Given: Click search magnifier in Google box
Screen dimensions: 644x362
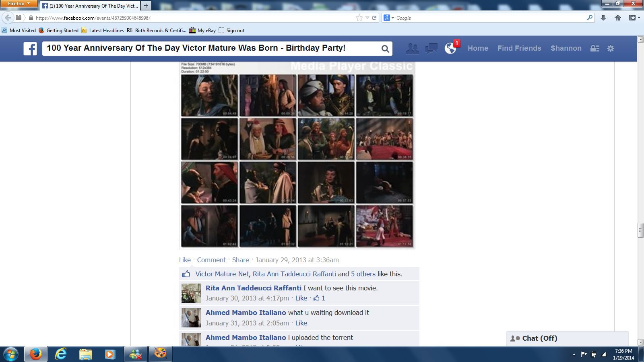Looking at the screenshot, I should [x=590, y=18].
